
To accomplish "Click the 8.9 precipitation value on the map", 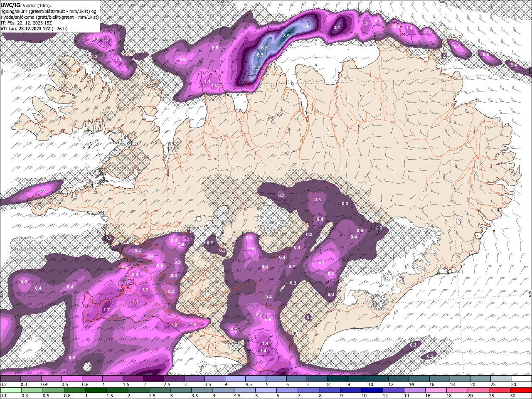I will coord(286,36).
